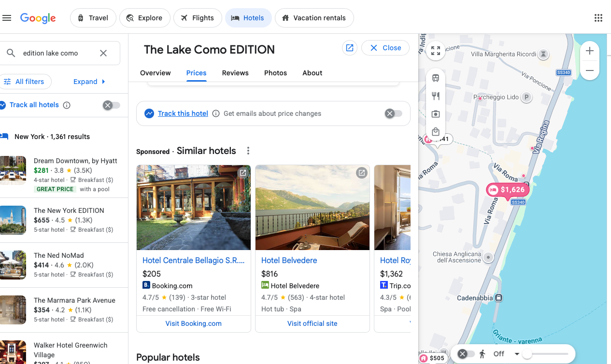Go to Explore section
This screenshot has width=611, height=364.
(x=144, y=18)
